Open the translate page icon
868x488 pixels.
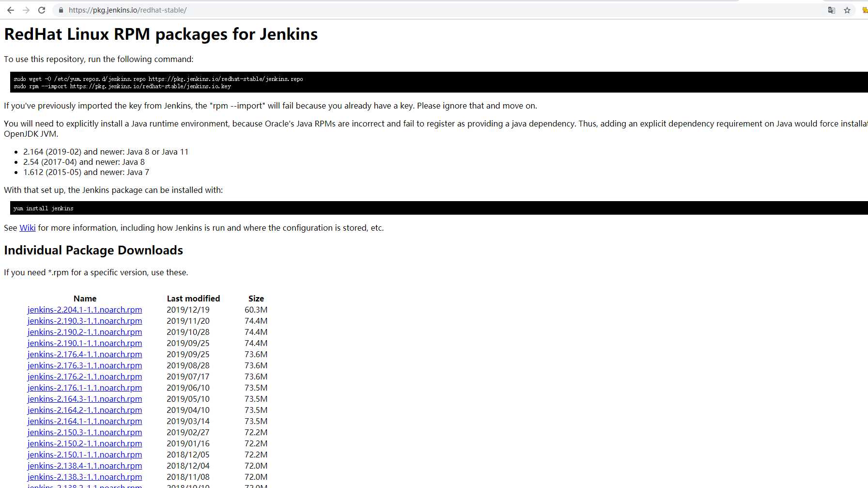coord(831,10)
